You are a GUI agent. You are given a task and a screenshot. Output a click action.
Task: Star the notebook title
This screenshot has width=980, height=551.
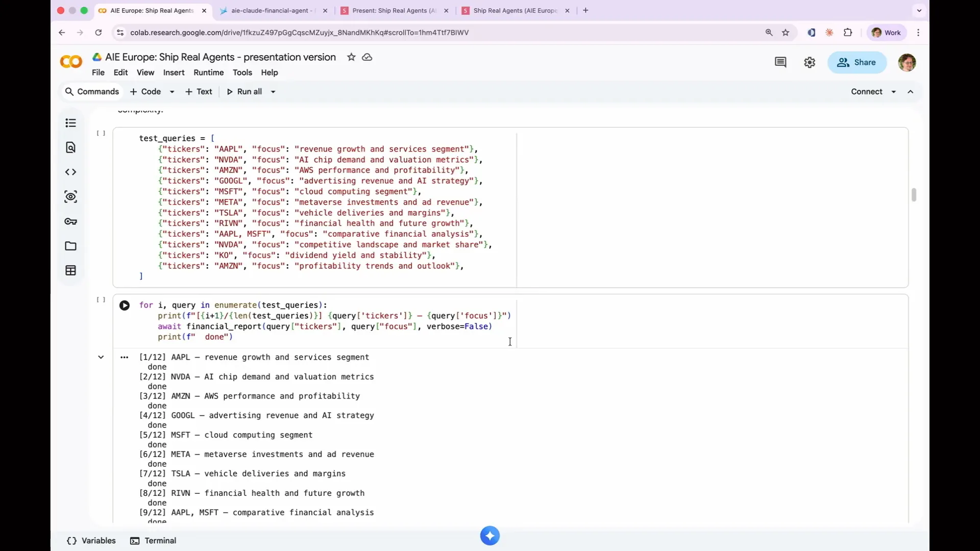[x=351, y=57]
